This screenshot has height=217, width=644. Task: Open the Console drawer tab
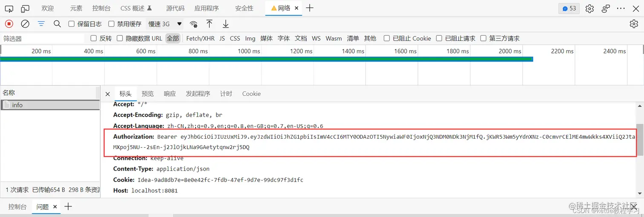(x=17, y=207)
